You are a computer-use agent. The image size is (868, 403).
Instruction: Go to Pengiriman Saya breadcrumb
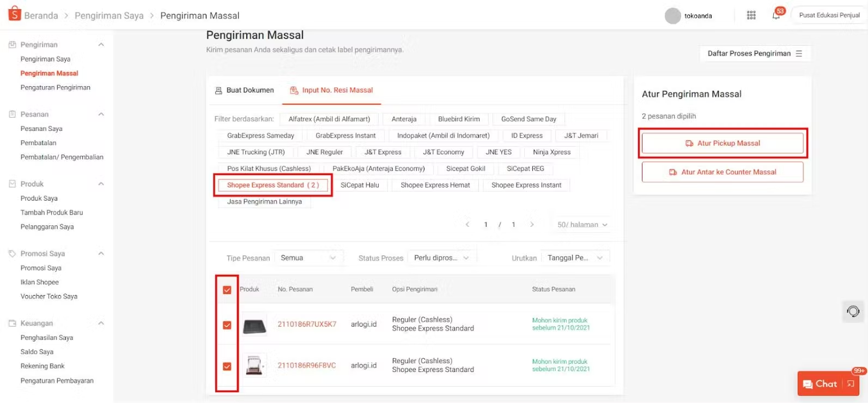click(x=109, y=15)
